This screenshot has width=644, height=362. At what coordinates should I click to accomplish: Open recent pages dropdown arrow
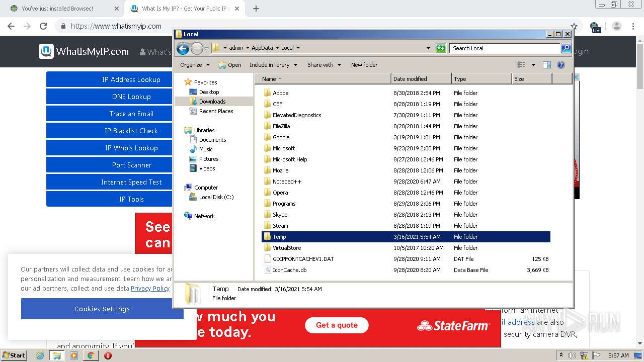(x=206, y=48)
